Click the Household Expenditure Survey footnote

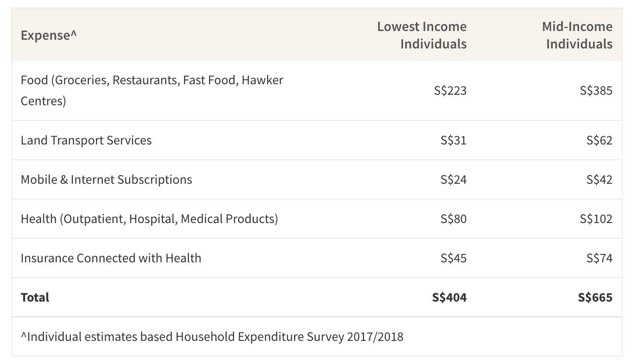click(x=212, y=337)
